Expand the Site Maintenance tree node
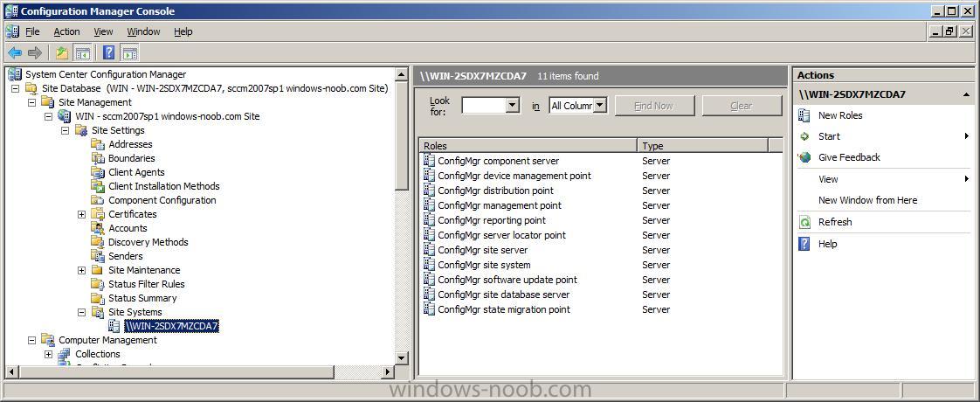This screenshot has width=980, height=402. (x=81, y=270)
